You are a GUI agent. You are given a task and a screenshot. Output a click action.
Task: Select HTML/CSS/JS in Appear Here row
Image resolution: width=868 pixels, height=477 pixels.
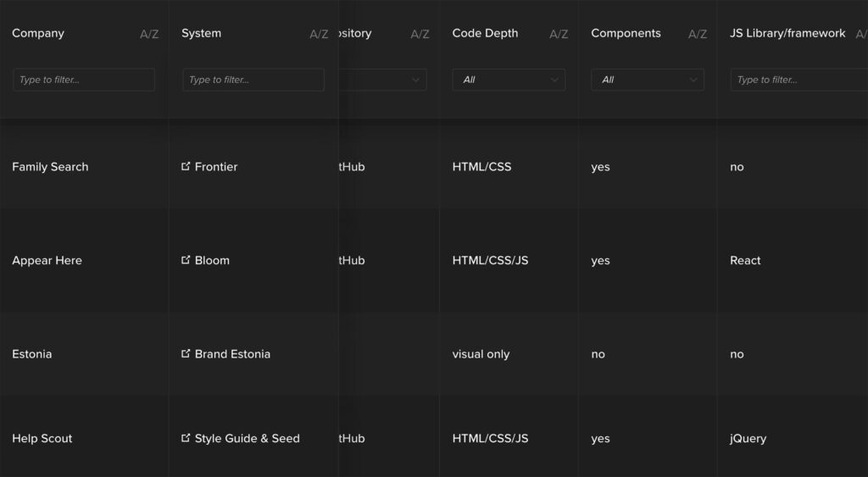490,260
